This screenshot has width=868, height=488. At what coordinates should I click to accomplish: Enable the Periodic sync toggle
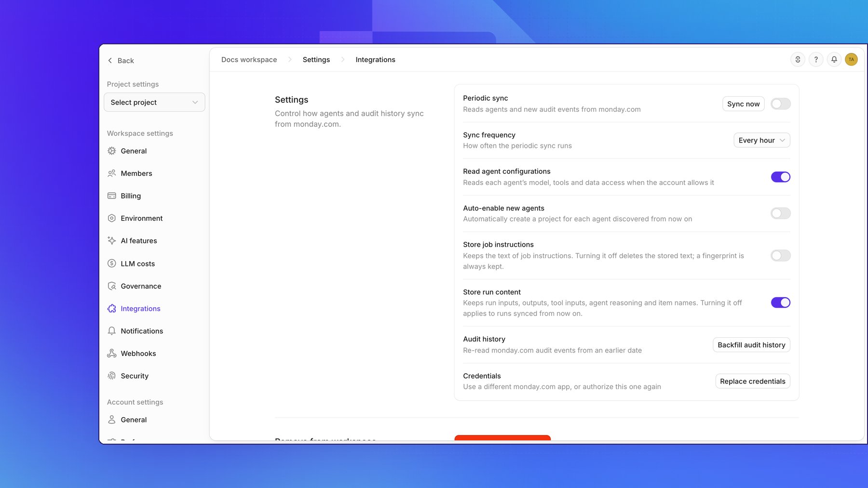[x=780, y=104]
